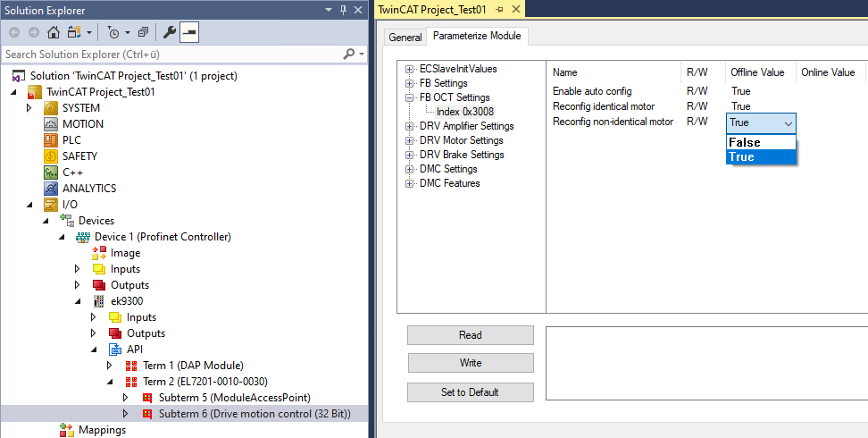Click the C++ node icon
This screenshot has width=868, height=438.
tap(51, 172)
